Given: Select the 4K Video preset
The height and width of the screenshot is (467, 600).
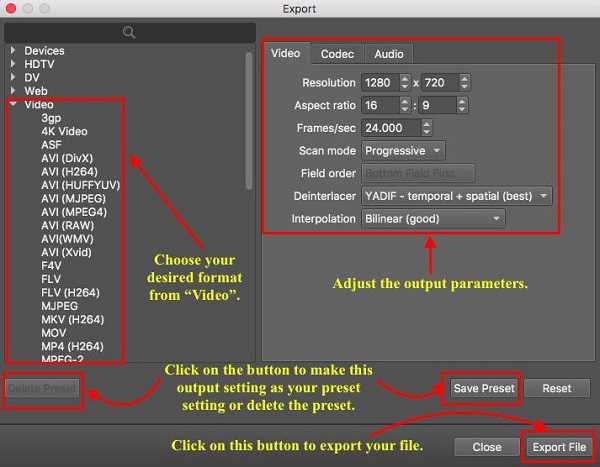Looking at the screenshot, I should pyautogui.click(x=64, y=131).
